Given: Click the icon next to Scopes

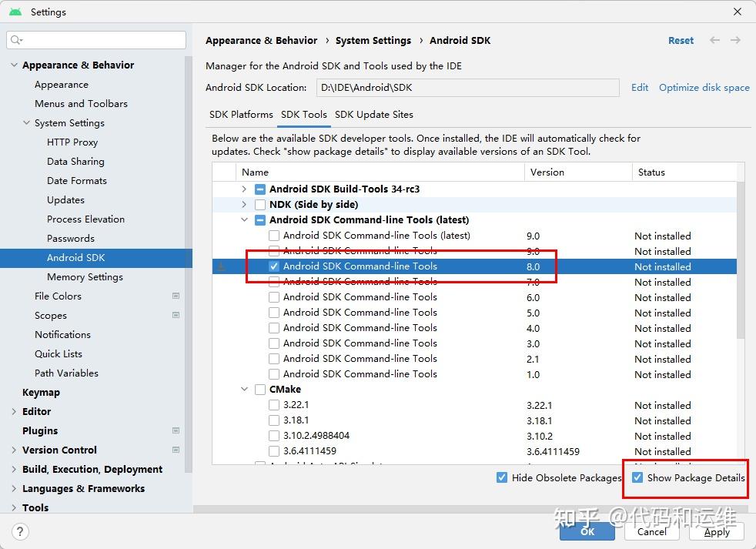Looking at the screenshot, I should 176,315.
